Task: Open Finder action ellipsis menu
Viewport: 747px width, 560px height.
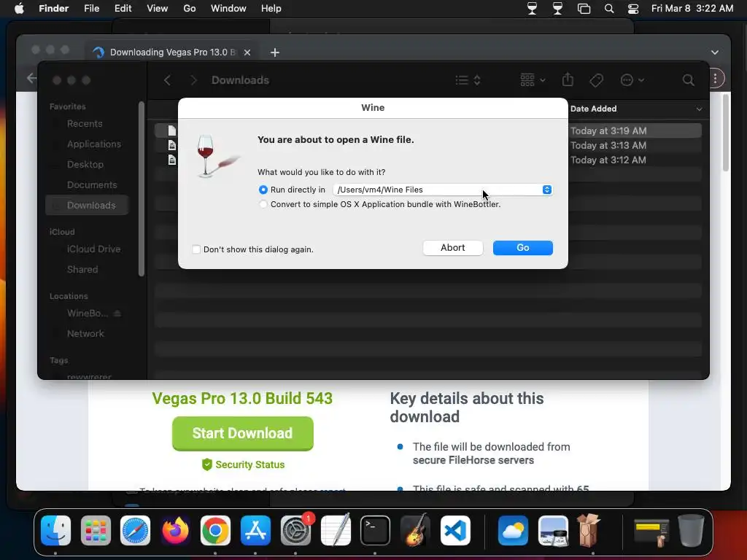Action: click(x=632, y=80)
